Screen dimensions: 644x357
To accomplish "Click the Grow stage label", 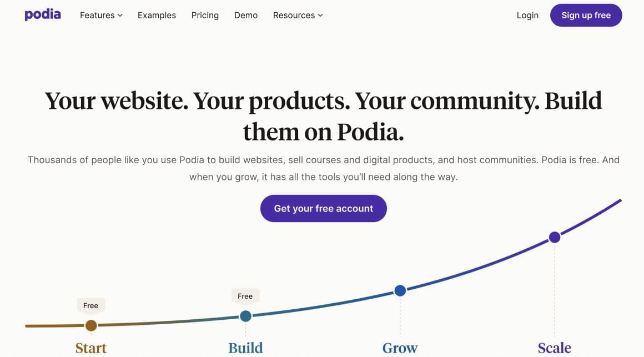I will (x=400, y=347).
